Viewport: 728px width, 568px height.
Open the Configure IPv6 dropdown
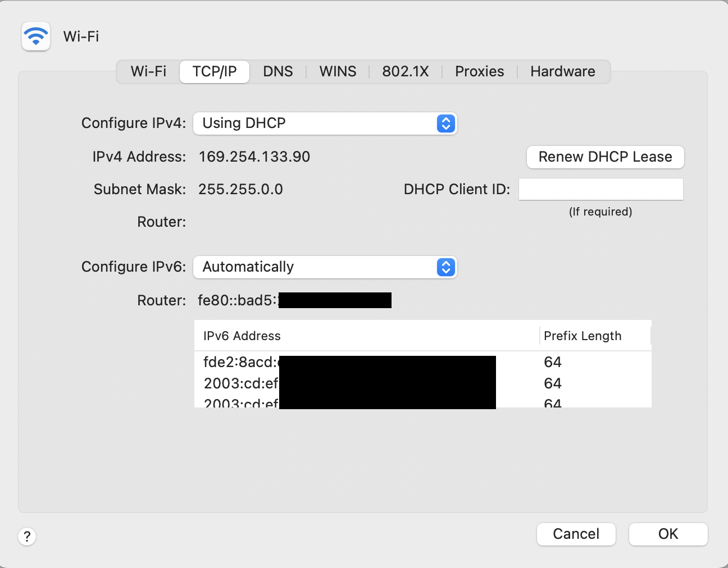pos(325,267)
